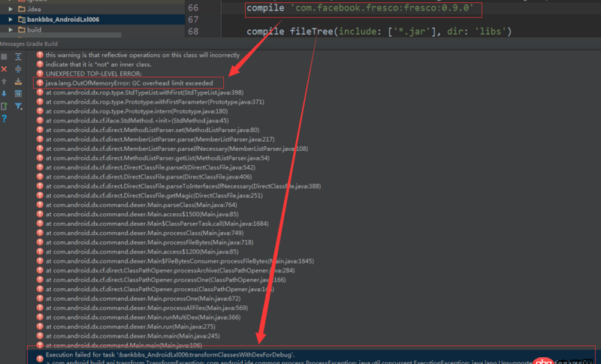Viewport: 601px width, 364px height.
Task: Select 'ClassPathOpener.processArchive' stack line
Action: pyautogui.click(x=171, y=271)
